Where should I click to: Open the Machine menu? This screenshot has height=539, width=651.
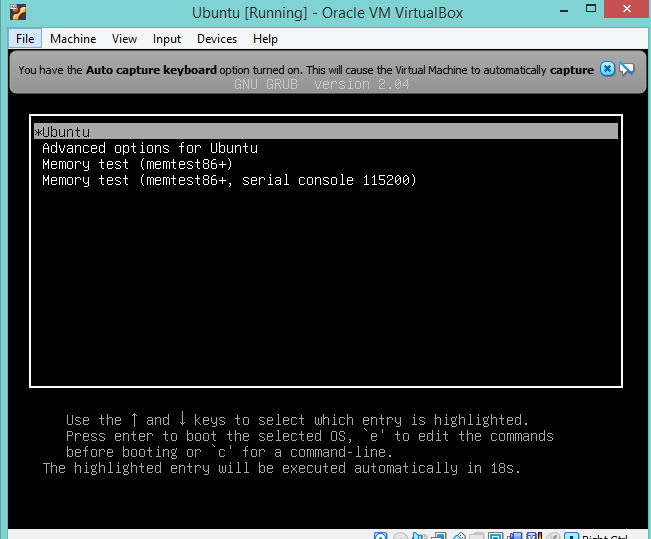pos(73,39)
